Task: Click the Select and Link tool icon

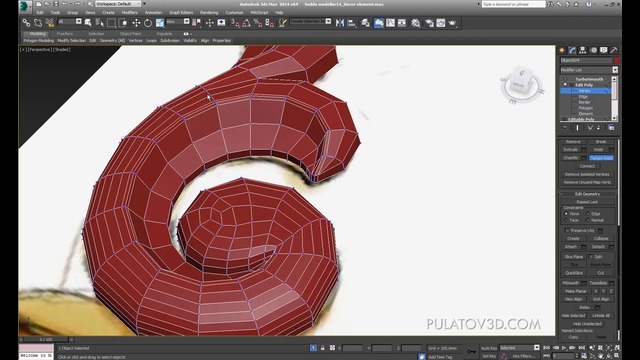Action: pos(26,23)
